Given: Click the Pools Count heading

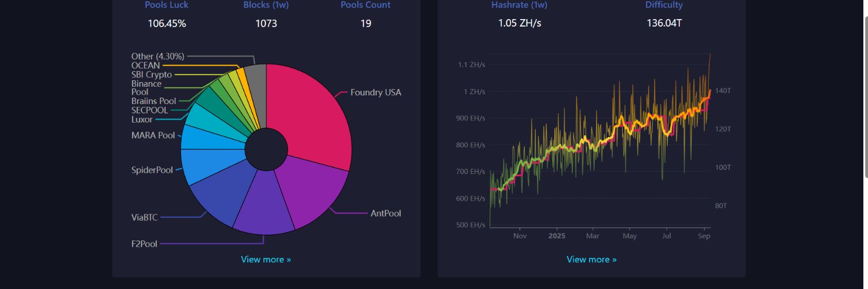Looking at the screenshot, I should coord(366,5).
